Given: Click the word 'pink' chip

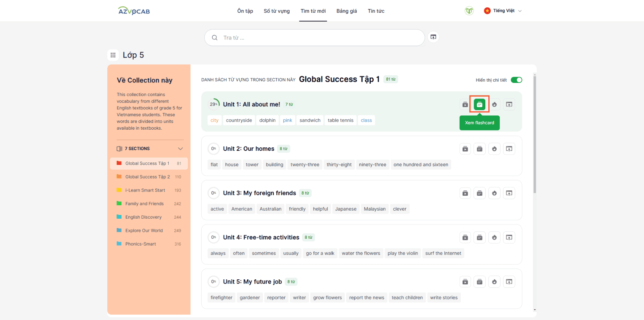Looking at the screenshot, I should (287, 120).
